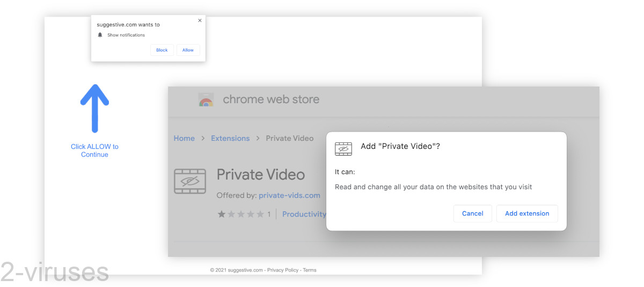Viewport: 644px width, 287px height.
Task: Click the Private Video icon in add dialog
Action: coord(343,149)
